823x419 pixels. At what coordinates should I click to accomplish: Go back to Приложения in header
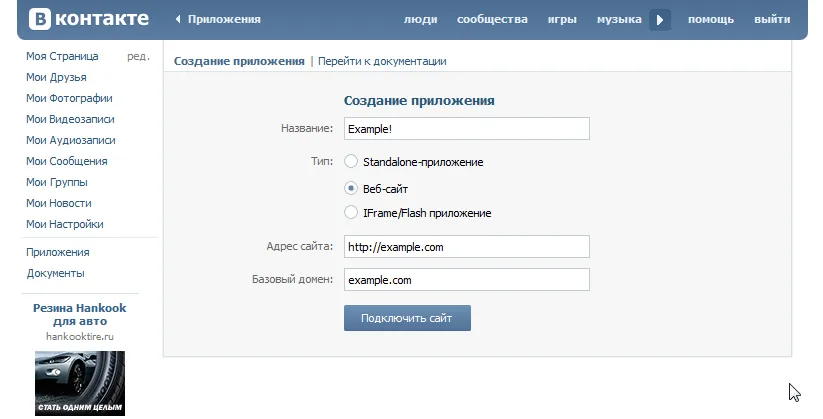218,19
